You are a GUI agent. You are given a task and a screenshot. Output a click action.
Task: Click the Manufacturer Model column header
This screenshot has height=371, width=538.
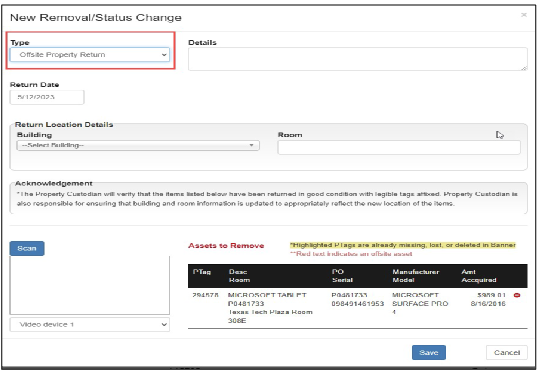[x=416, y=276]
